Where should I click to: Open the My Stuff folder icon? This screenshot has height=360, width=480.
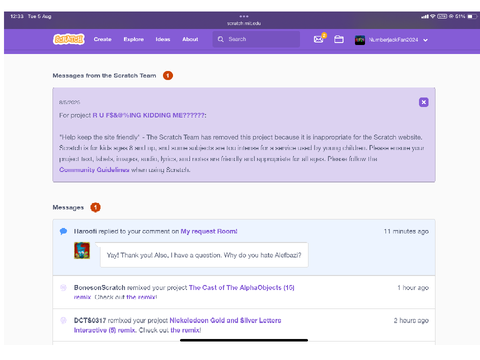339,39
